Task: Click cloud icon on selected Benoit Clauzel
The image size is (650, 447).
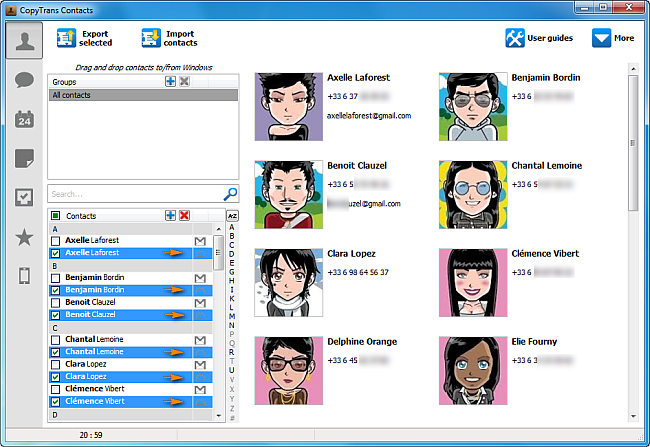Action: [201, 315]
